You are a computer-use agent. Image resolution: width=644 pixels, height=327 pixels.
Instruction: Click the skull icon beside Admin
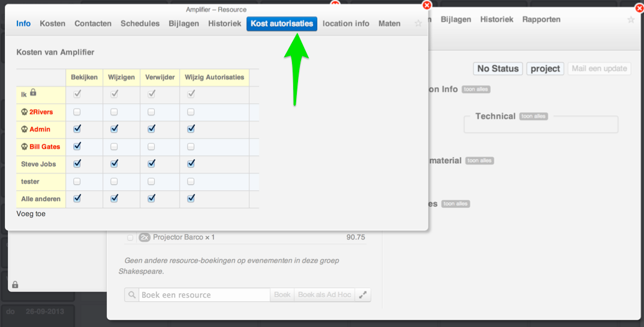pos(25,130)
